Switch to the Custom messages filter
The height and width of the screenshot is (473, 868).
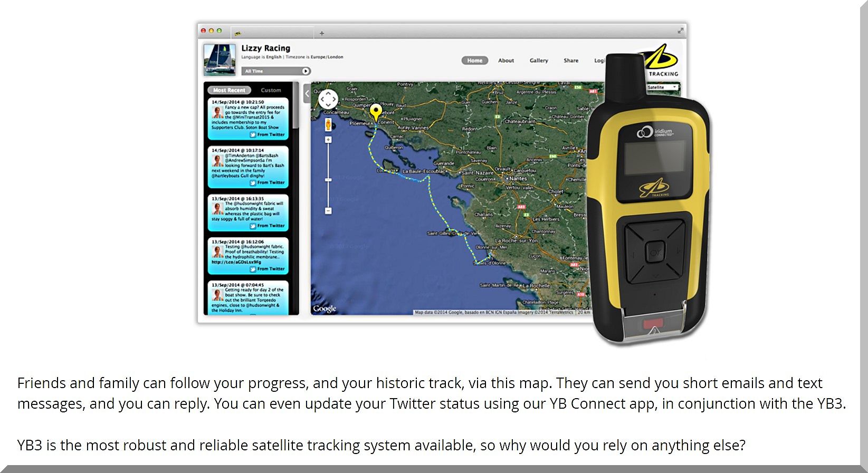coord(271,90)
